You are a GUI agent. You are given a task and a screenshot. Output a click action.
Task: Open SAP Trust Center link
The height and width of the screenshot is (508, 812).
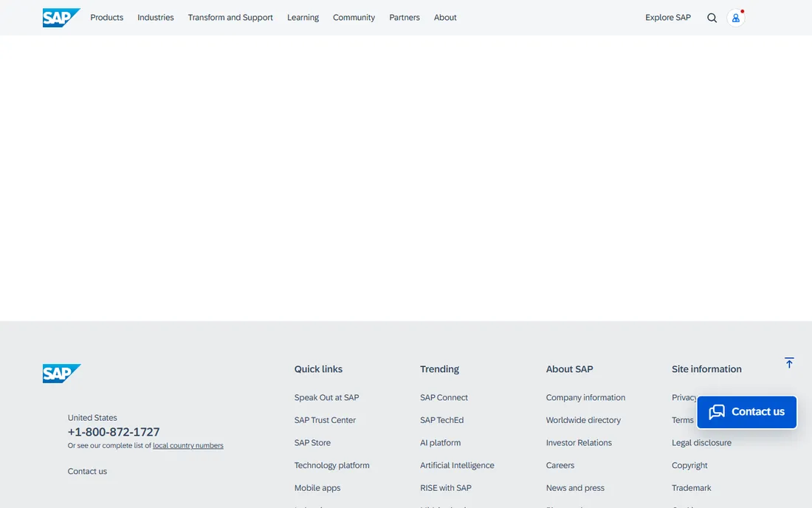click(325, 420)
